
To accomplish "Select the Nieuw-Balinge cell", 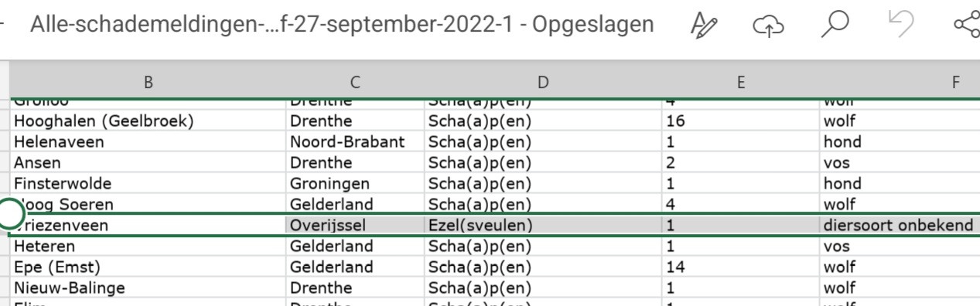I will [148, 288].
